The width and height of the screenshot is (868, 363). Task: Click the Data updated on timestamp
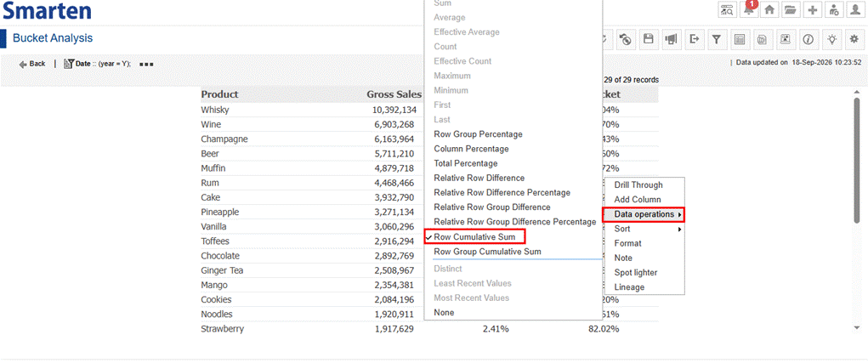pyautogui.click(x=799, y=63)
